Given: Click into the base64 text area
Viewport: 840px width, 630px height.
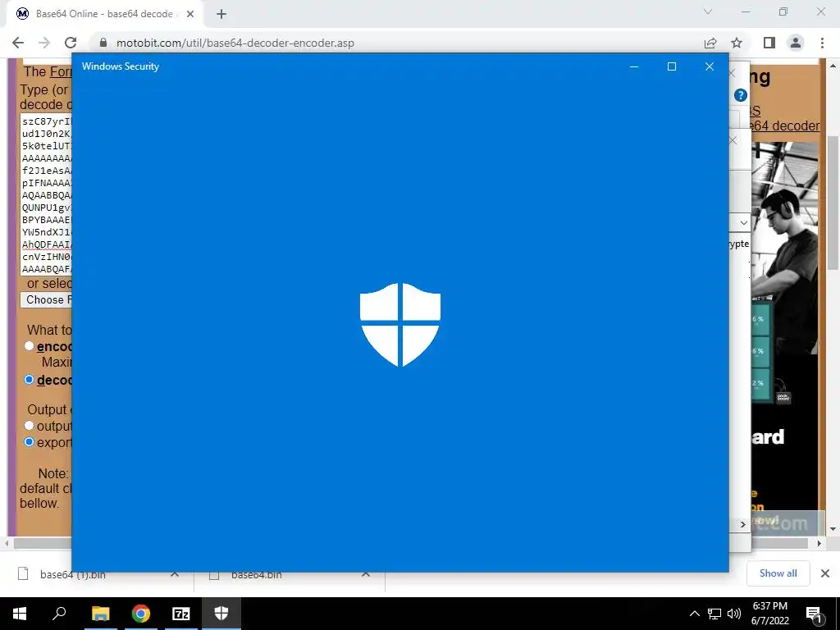Looking at the screenshot, I should point(47,194).
